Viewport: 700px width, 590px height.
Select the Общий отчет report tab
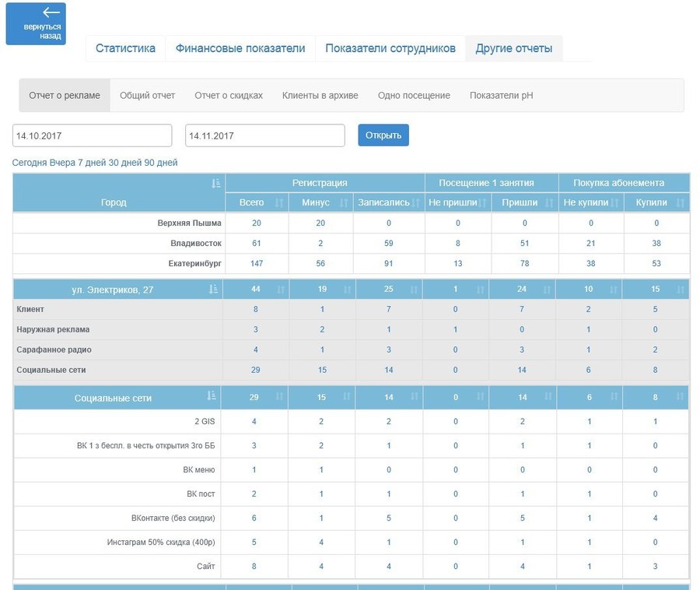149,95
